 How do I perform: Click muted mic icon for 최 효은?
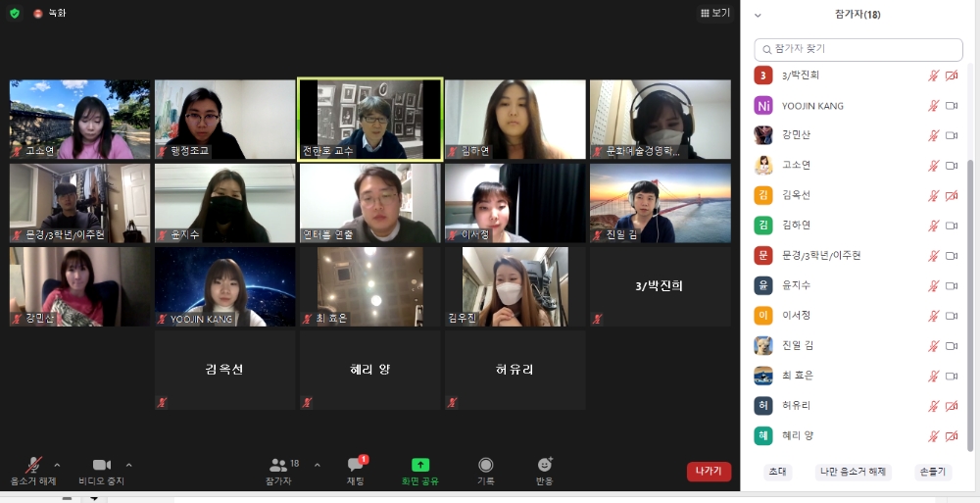point(933,376)
